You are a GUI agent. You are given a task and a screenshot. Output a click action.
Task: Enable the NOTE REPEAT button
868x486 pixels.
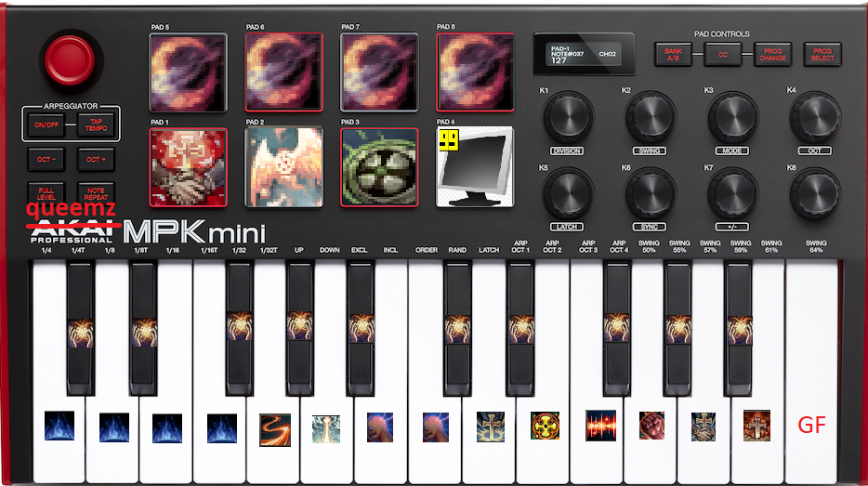(95, 194)
